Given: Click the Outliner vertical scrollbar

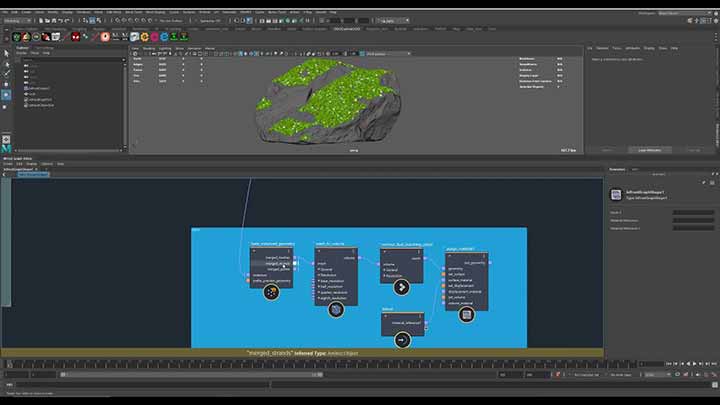Looking at the screenshot, I should tap(124, 105).
